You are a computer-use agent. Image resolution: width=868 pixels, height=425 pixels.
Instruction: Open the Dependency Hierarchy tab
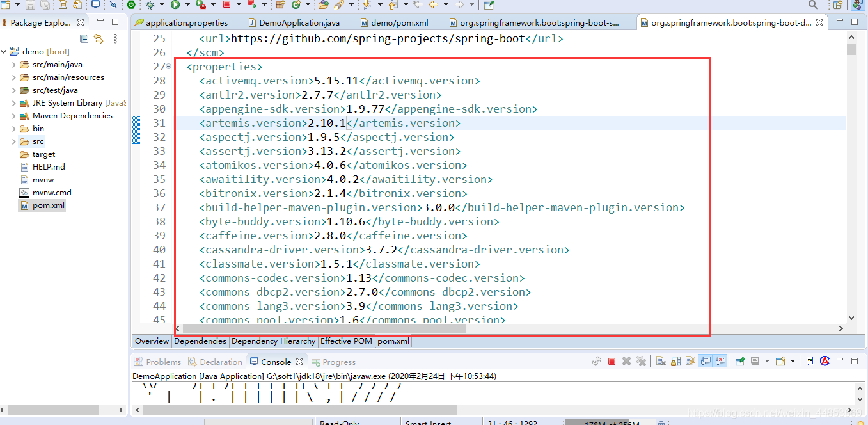pos(273,341)
